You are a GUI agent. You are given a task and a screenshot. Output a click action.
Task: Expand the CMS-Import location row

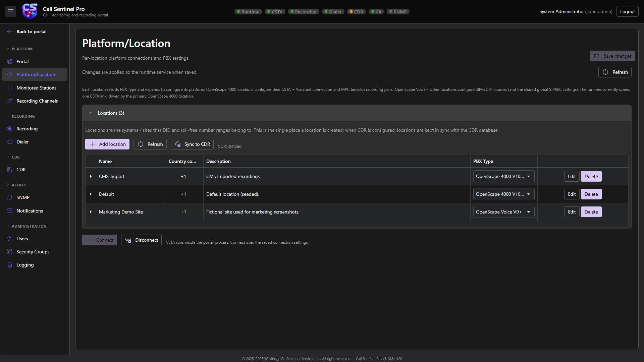91,176
